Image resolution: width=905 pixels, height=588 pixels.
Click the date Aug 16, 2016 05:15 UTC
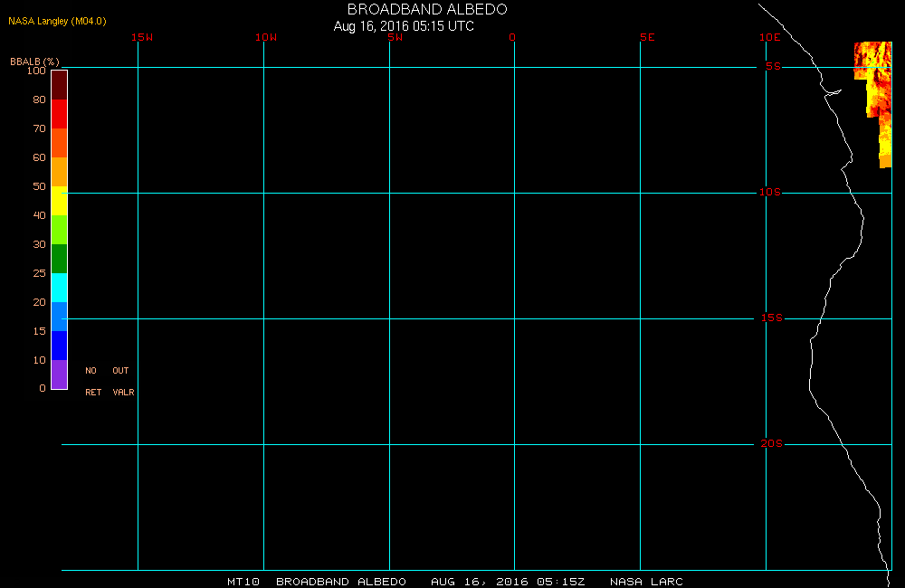pyautogui.click(x=404, y=26)
